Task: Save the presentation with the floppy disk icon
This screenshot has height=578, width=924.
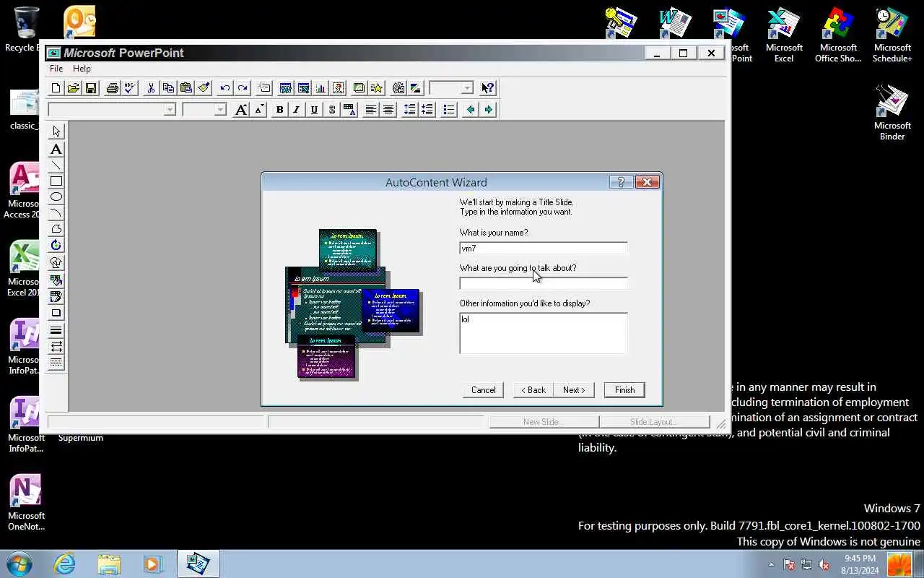Action: click(x=91, y=88)
